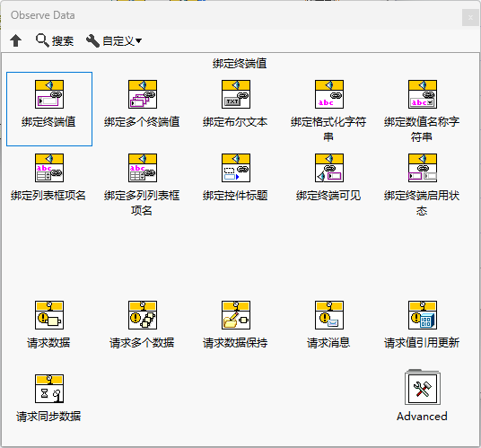Click the 请求同步数据 label text
The height and width of the screenshot is (448, 481).
(48, 417)
